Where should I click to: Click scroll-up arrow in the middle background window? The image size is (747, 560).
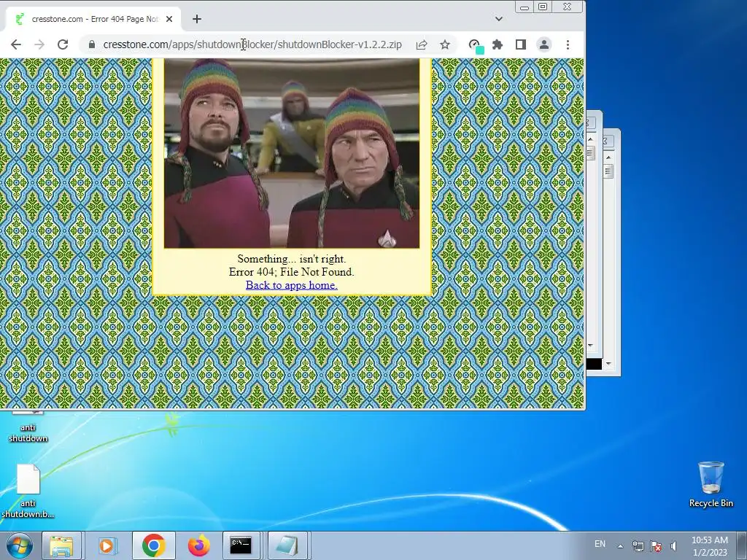coord(591,139)
